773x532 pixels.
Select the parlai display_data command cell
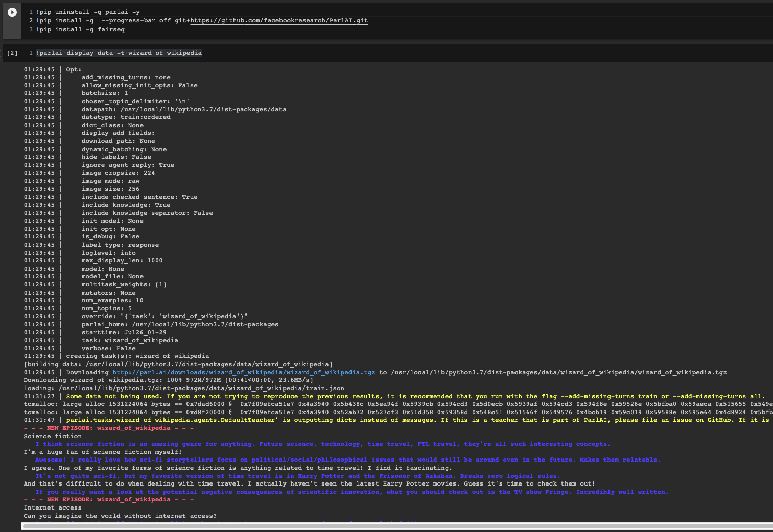(x=119, y=53)
